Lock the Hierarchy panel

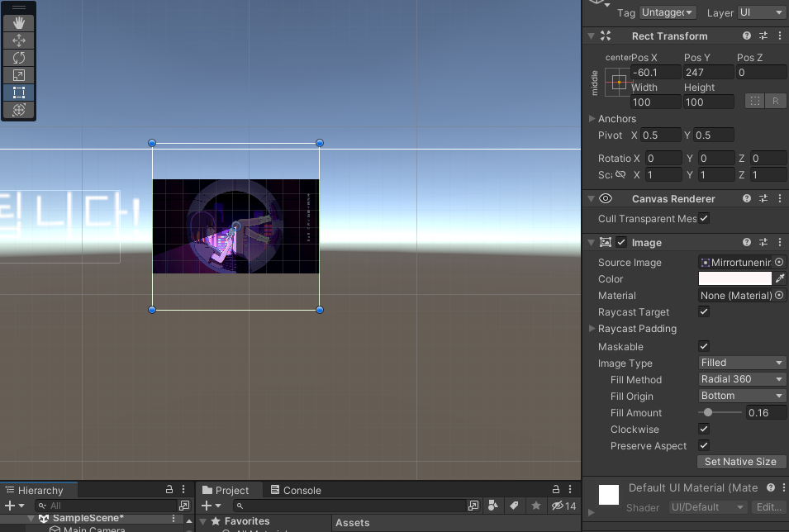tap(169, 489)
